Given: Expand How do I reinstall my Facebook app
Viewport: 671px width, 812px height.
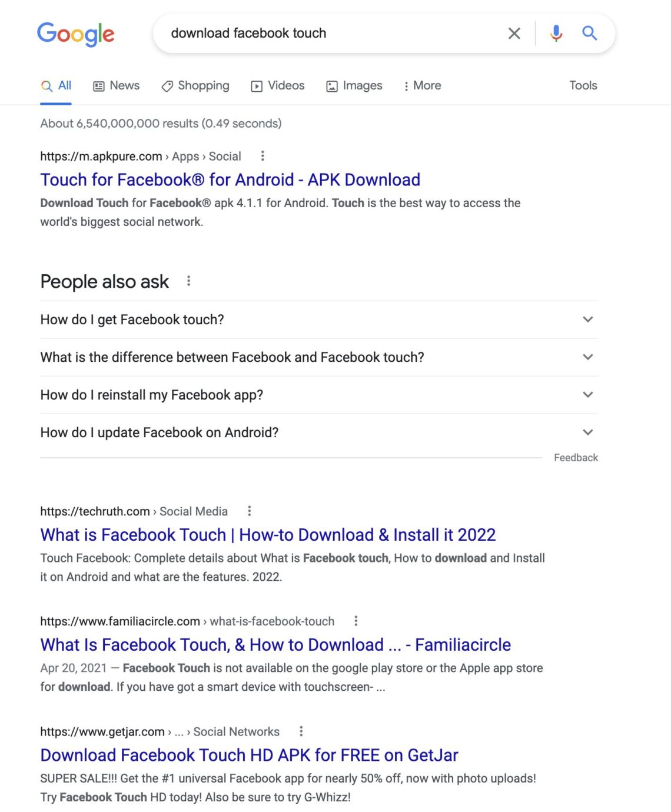Looking at the screenshot, I should (x=587, y=394).
